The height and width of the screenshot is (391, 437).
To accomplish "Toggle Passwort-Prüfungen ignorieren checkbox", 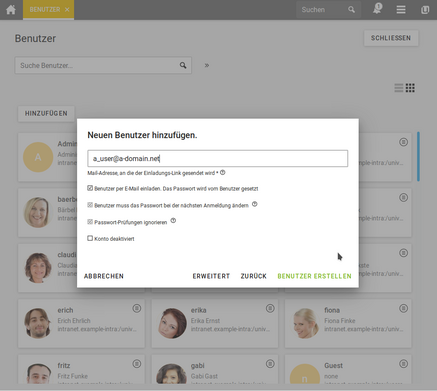I will tap(90, 222).
